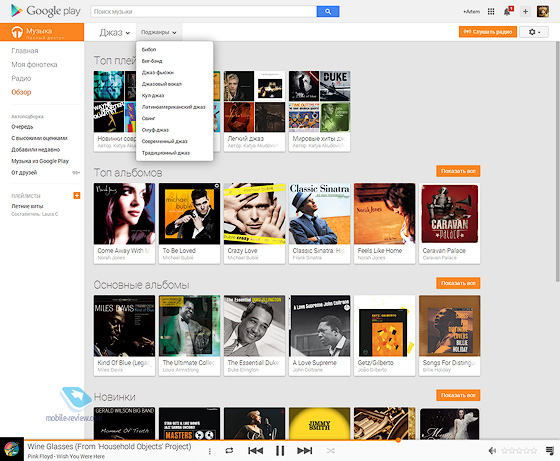Open the three-dot track options menu
The width and height of the screenshot is (560, 461).
[x=210, y=451]
